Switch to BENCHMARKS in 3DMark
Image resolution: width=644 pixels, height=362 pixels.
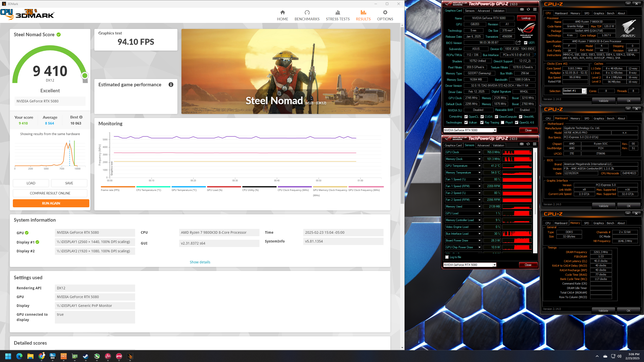click(x=307, y=15)
